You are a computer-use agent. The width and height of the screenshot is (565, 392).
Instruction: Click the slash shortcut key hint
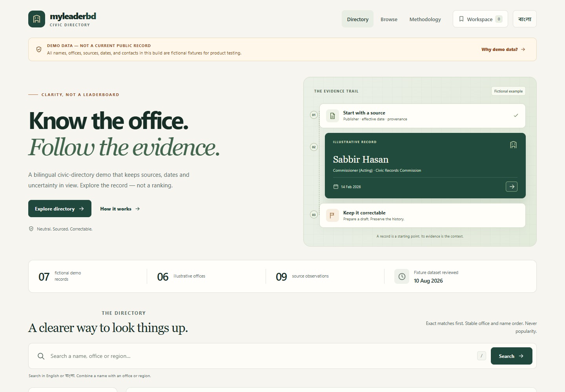point(481,356)
